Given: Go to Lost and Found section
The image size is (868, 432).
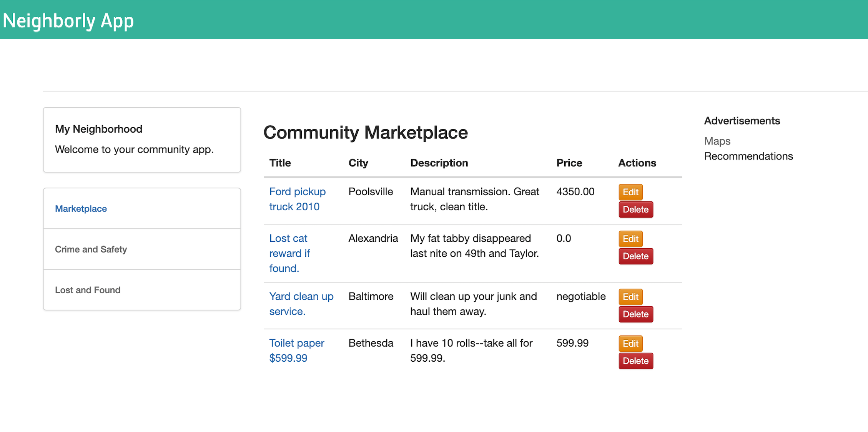Looking at the screenshot, I should click(88, 290).
